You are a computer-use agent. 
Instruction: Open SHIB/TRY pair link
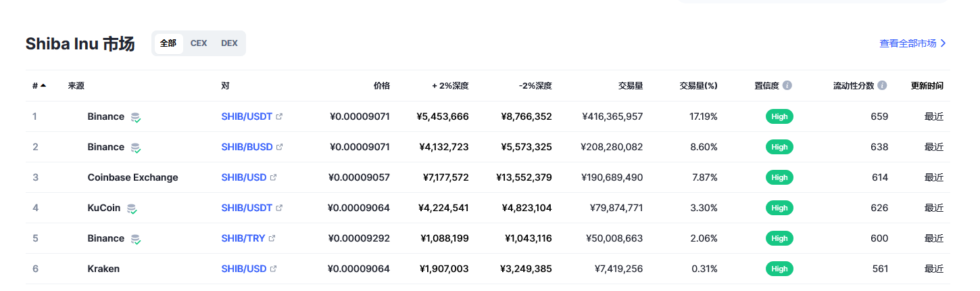tap(243, 238)
